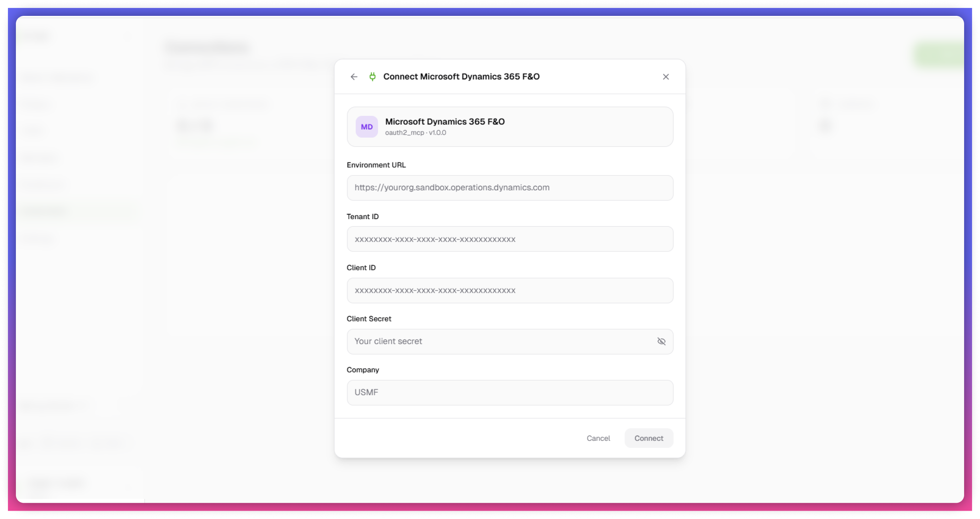
Task: Click the Client ID label
Action: pos(361,267)
